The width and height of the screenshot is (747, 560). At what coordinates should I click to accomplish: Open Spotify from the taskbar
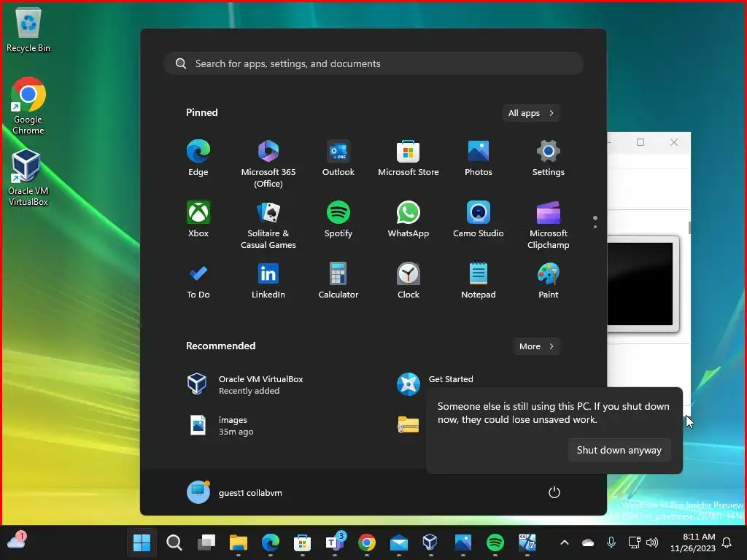point(495,542)
